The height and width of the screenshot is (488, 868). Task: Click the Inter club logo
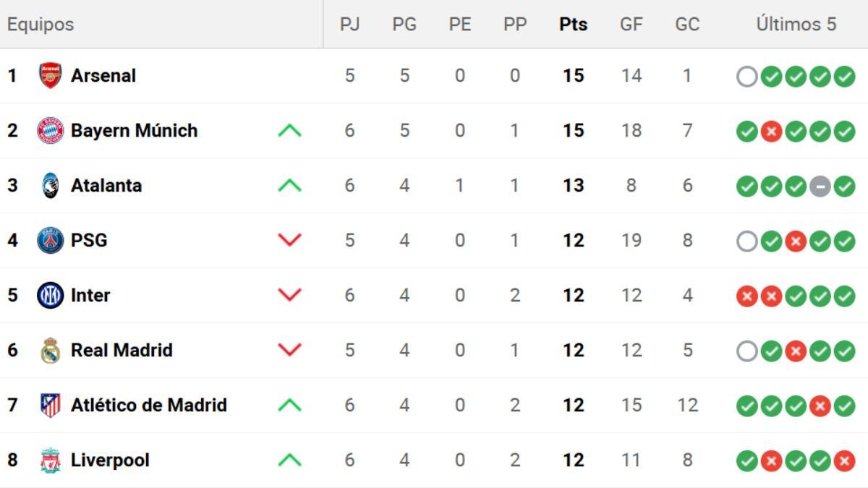pos(50,296)
